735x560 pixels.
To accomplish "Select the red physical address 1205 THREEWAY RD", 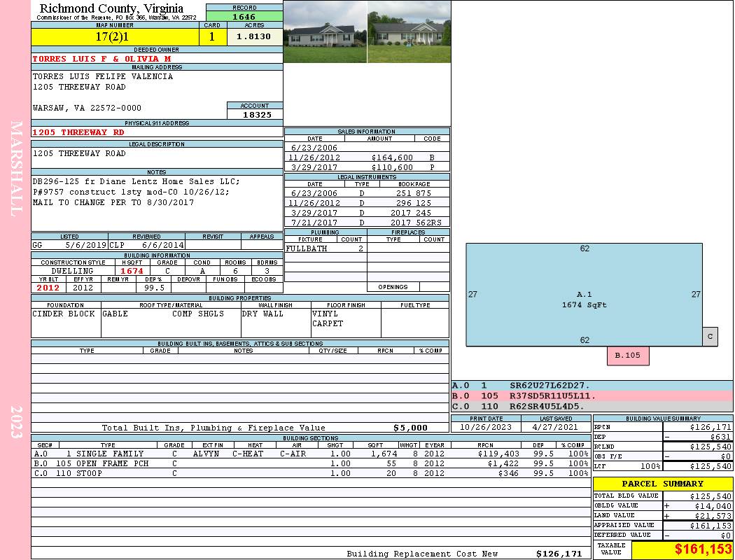I will (79, 132).
